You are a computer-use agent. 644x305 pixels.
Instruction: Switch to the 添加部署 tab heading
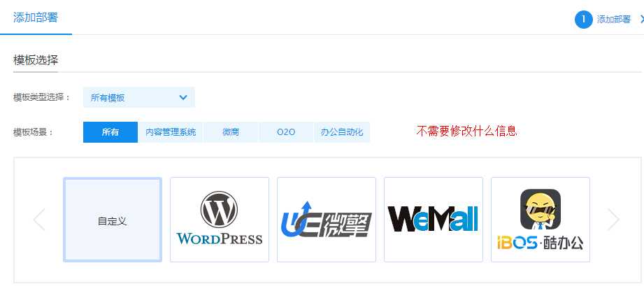[x=36, y=17]
